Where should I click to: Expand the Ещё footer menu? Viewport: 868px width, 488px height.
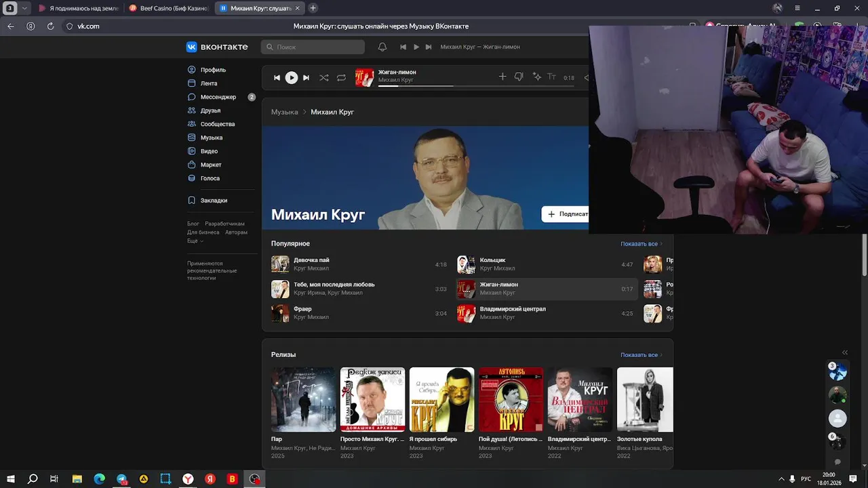pos(195,241)
